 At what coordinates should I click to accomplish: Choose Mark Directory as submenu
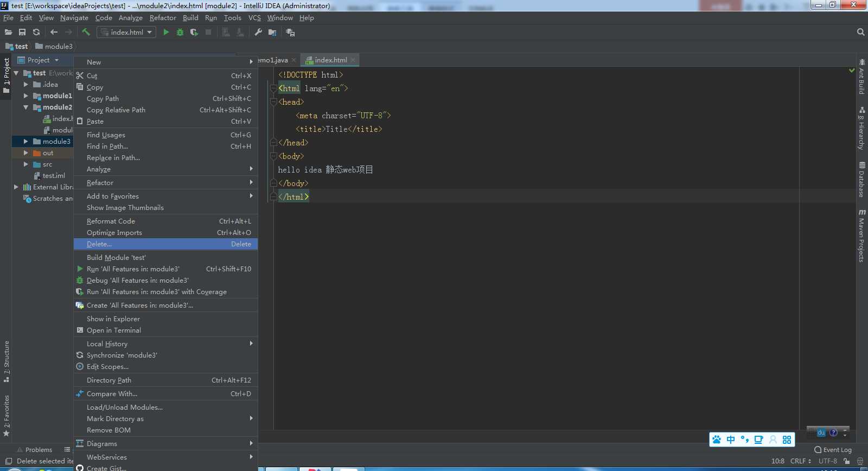pos(165,419)
